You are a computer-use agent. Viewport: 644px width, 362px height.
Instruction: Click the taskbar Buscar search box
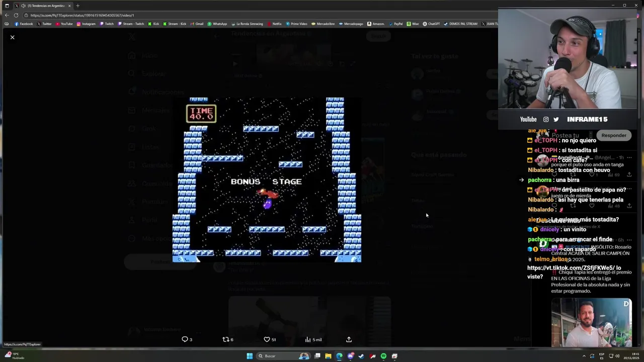coord(284,356)
